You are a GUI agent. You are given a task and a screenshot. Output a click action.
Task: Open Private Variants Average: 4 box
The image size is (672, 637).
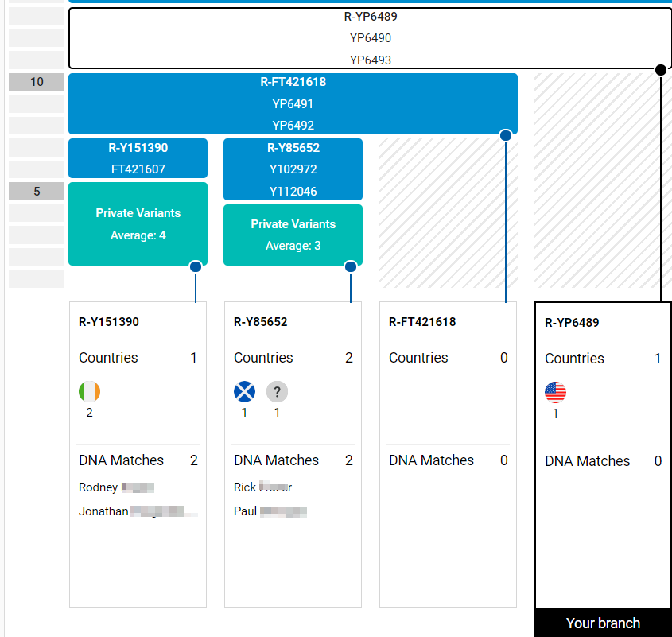pyautogui.click(x=138, y=223)
